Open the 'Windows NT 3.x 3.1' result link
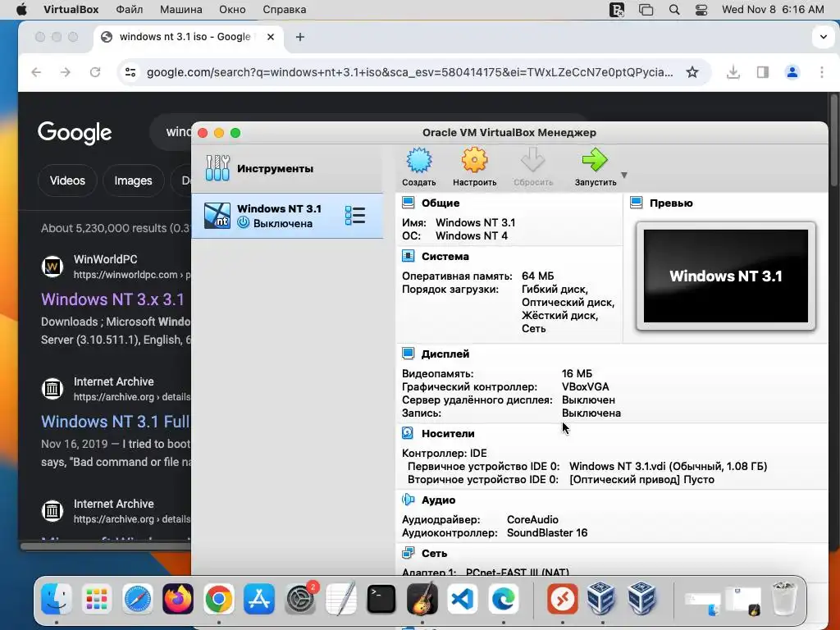Screen dimensions: 840x630 click(x=113, y=299)
